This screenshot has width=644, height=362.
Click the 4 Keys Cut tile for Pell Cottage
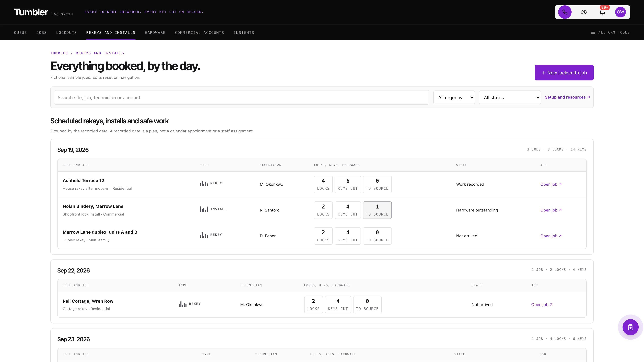[x=338, y=305]
